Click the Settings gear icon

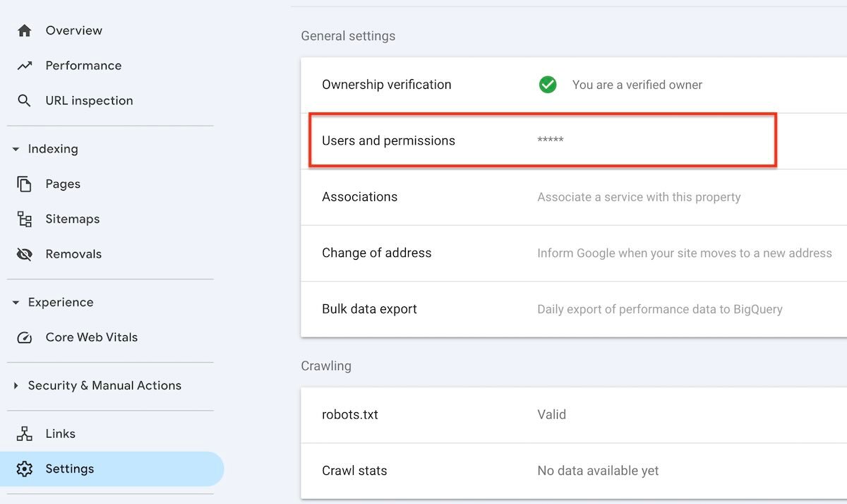click(25, 469)
